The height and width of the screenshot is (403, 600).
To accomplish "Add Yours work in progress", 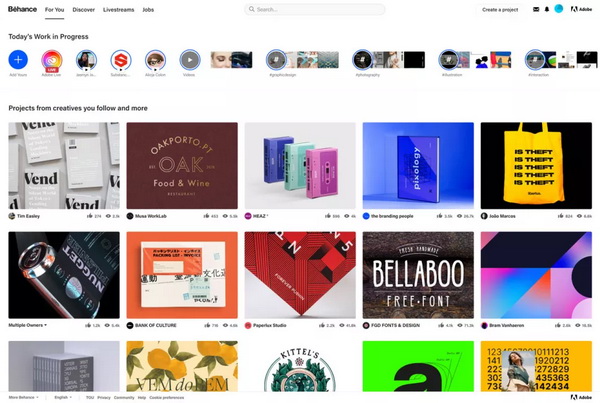I will [18, 60].
